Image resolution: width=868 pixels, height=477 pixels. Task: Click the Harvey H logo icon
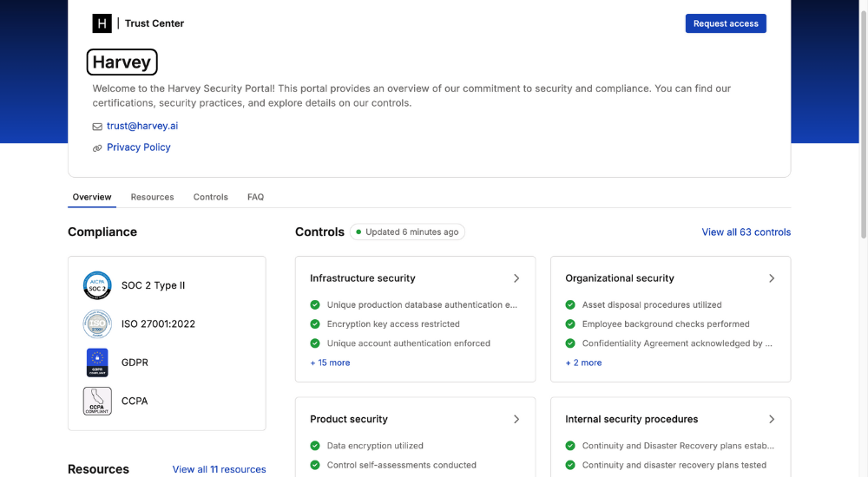(102, 23)
